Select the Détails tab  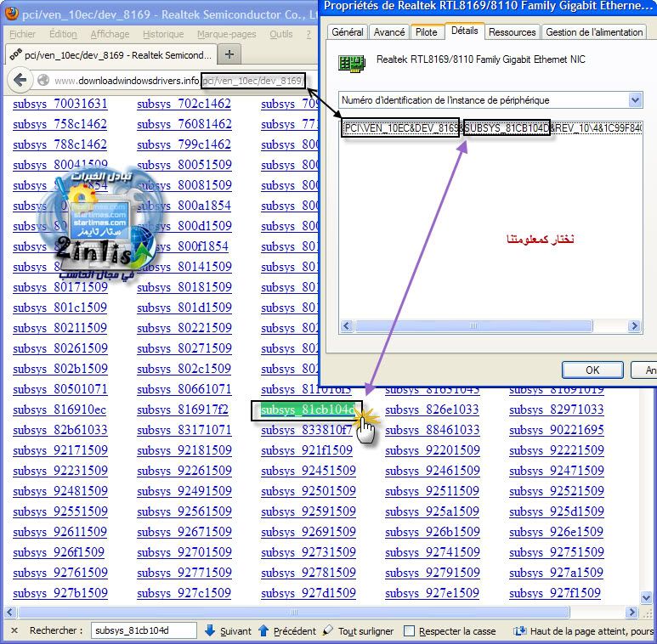click(464, 31)
